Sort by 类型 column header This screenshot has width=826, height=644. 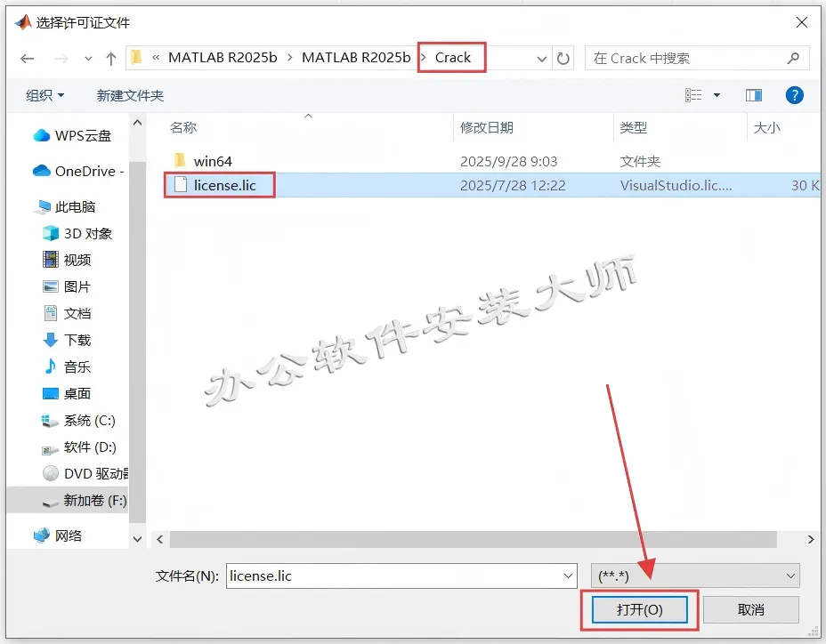pyautogui.click(x=634, y=127)
